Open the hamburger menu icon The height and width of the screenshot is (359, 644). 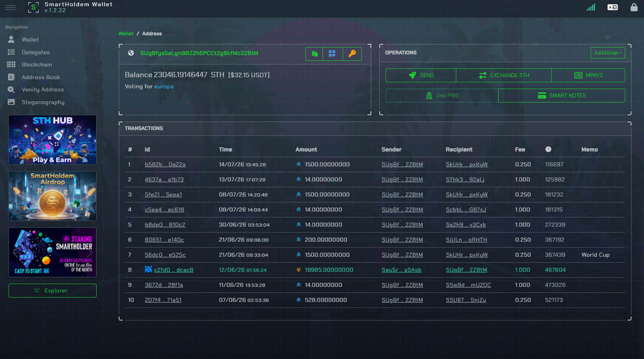[10, 8]
